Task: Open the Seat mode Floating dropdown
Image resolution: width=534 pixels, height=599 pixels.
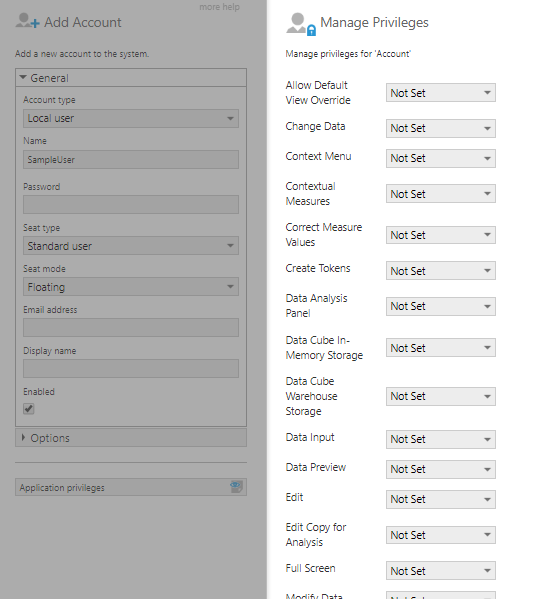Action: 131,287
